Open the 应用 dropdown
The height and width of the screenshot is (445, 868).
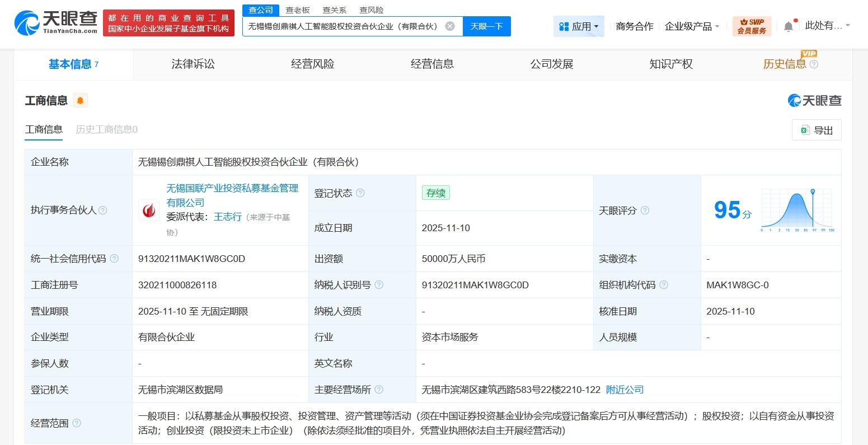579,26
